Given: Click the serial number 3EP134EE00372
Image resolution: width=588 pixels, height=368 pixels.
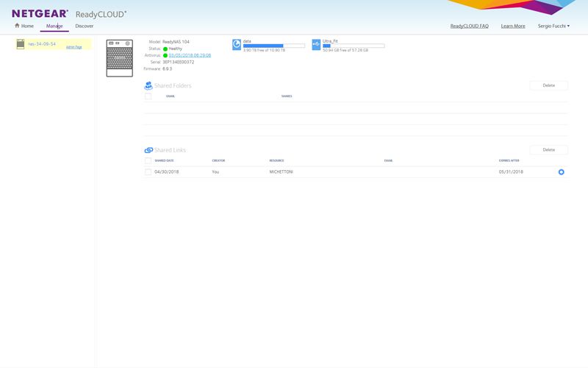Looking at the screenshot, I should point(179,62).
